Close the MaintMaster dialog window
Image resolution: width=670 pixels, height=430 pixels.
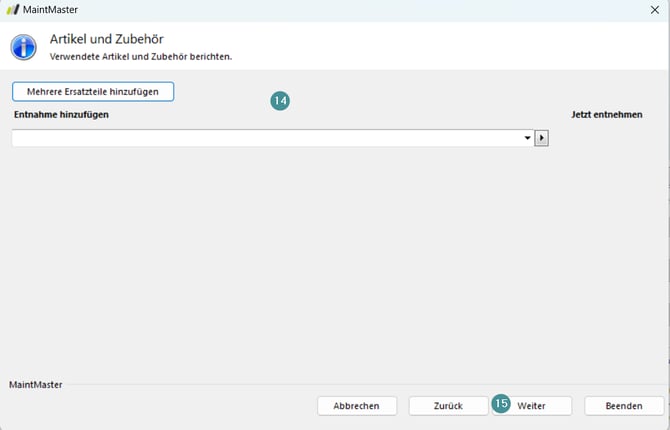pos(654,9)
